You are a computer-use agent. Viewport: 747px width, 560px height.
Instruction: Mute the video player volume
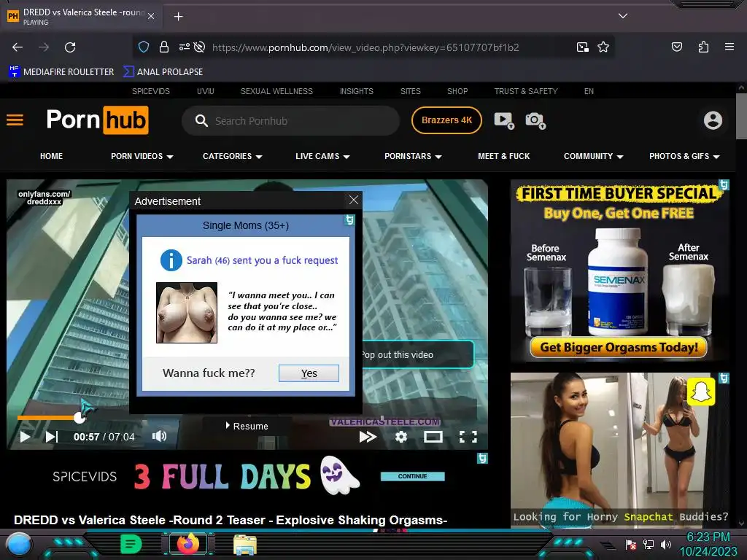coord(159,436)
